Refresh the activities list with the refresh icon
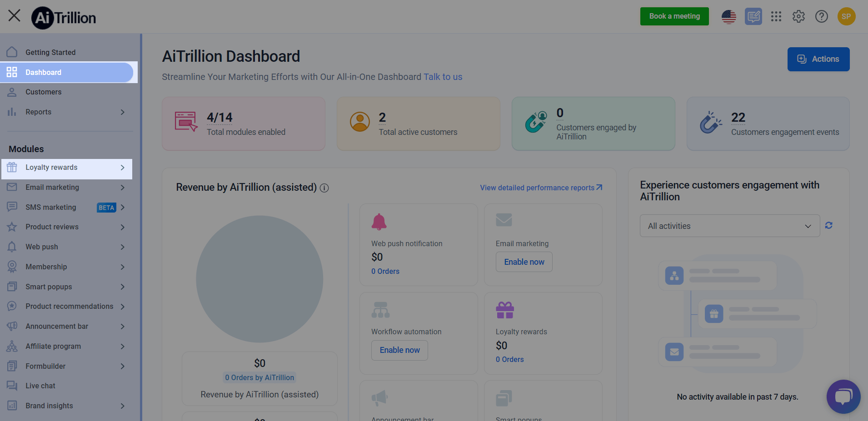Viewport: 868px width, 421px height. [x=828, y=225]
